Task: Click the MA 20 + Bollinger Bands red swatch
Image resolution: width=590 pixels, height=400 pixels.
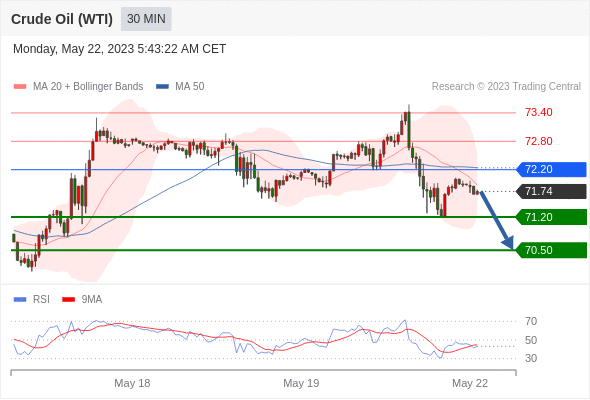Action: [20, 87]
